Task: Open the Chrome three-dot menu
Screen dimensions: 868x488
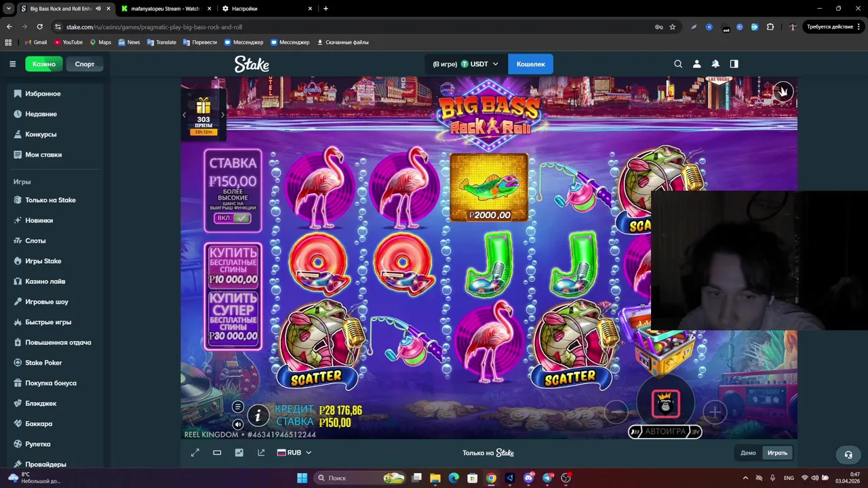Action: (x=859, y=27)
